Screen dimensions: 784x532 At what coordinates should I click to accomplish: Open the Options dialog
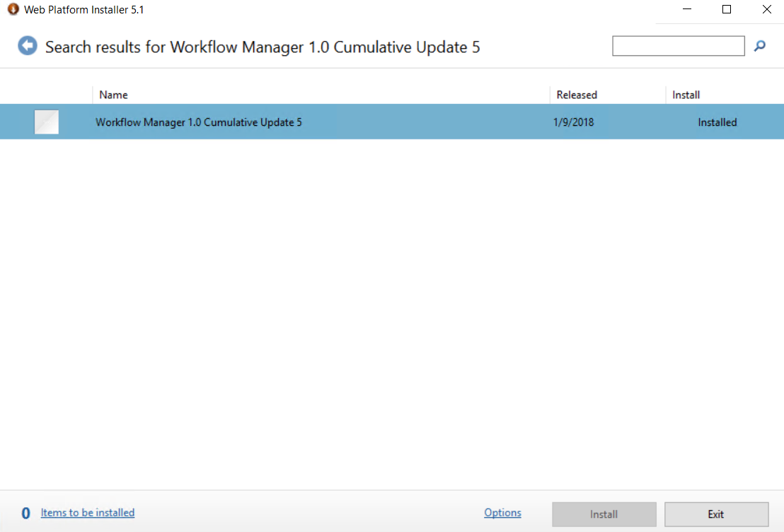point(502,512)
